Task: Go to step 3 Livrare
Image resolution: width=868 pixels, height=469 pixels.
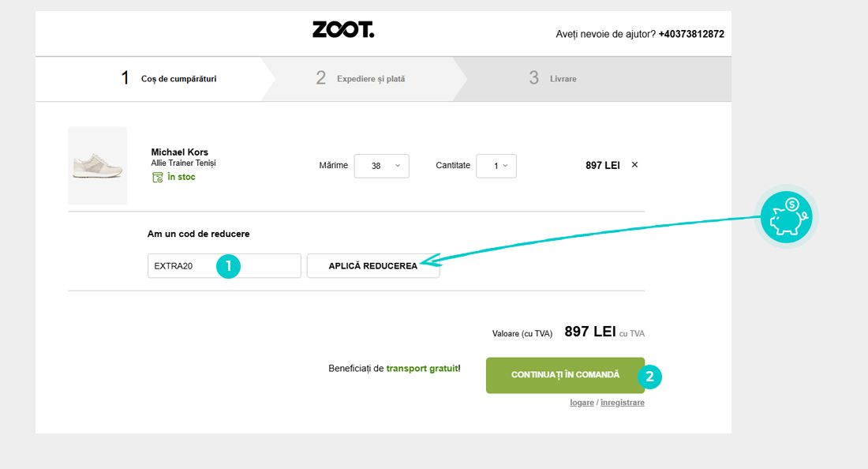Action: (x=552, y=79)
